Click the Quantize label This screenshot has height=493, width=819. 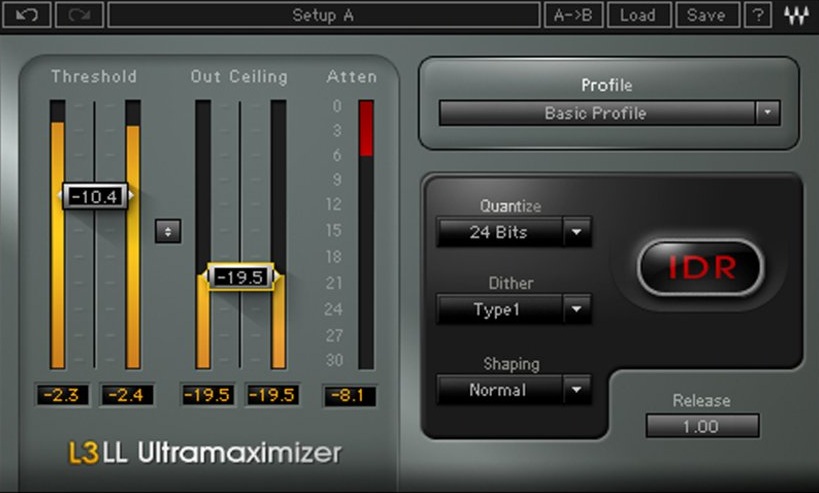[x=510, y=206]
